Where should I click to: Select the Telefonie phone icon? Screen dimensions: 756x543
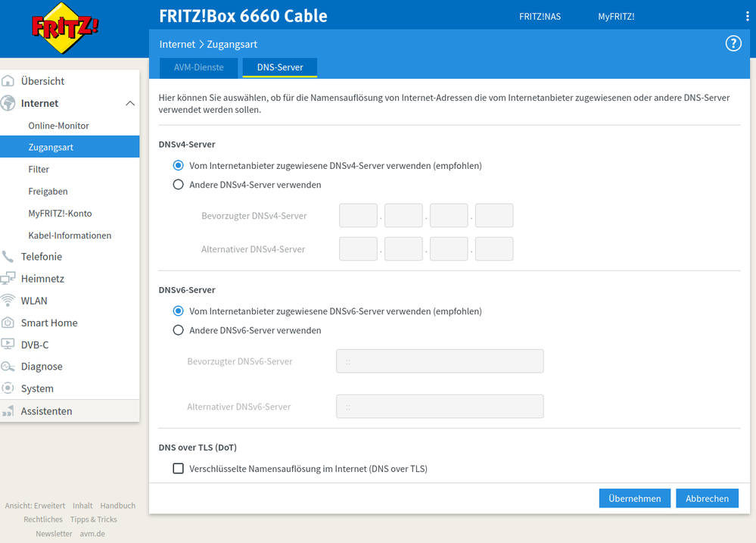[x=9, y=257]
